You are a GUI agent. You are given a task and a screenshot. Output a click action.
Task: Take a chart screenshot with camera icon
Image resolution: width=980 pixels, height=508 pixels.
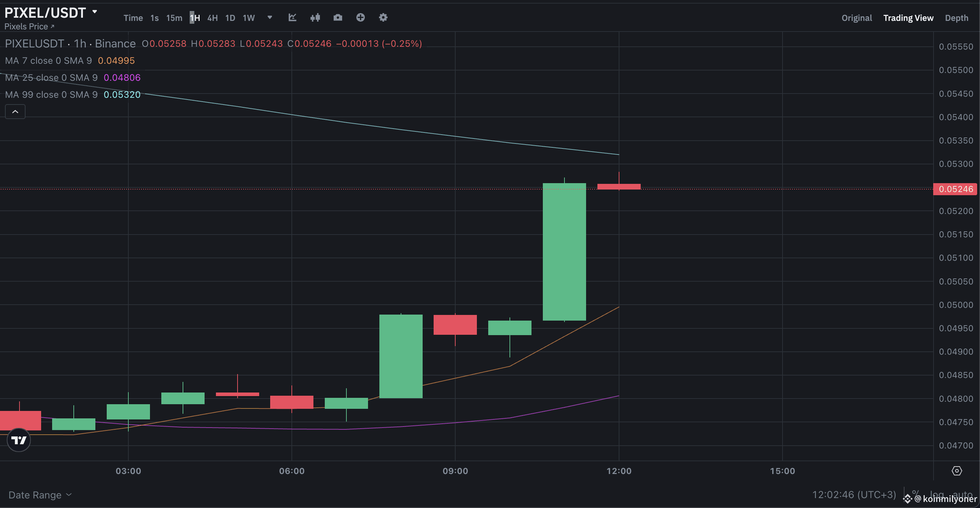click(338, 17)
